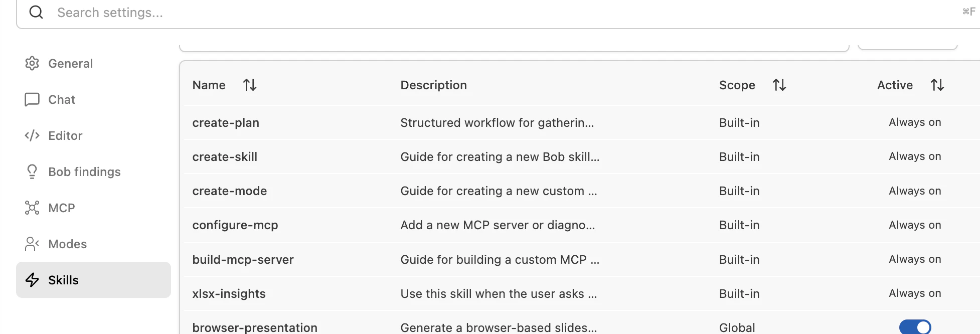Open the Chat bubble icon
The image size is (980, 334).
32,99
